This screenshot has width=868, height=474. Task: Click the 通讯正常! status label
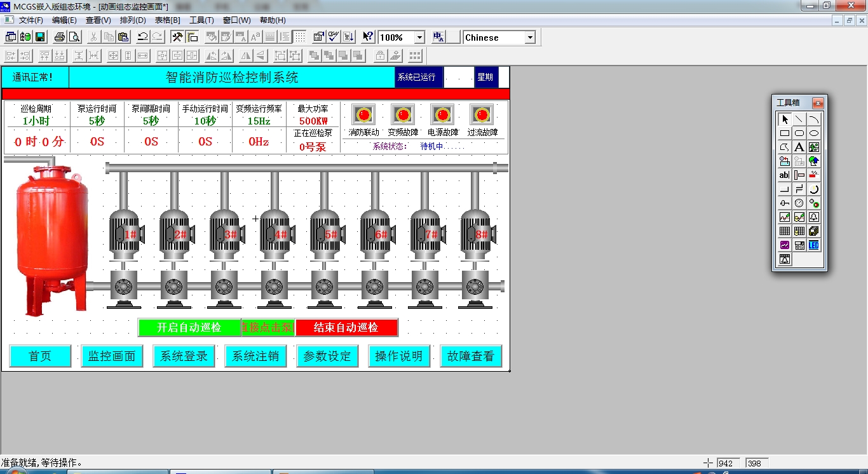click(x=34, y=78)
